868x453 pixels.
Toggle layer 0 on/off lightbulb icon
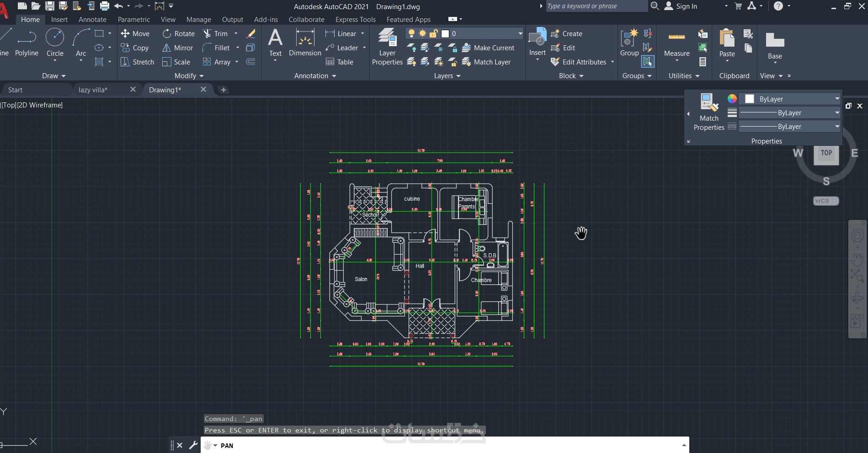point(411,33)
